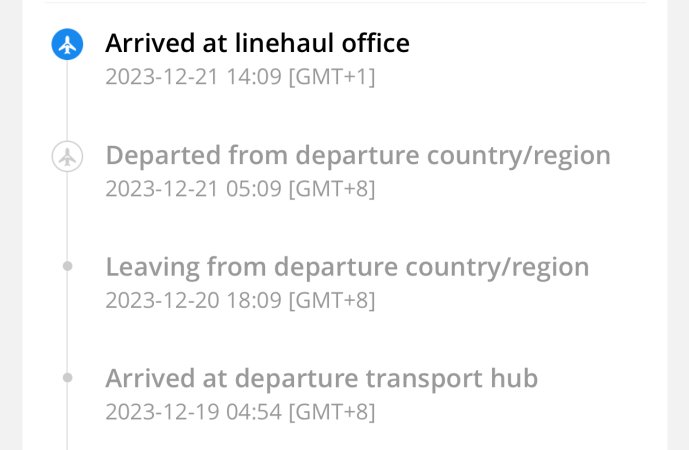Click the blue airplane icon for linehaul arrival
The height and width of the screenshot is (450, 689).
tap(67, 44)
